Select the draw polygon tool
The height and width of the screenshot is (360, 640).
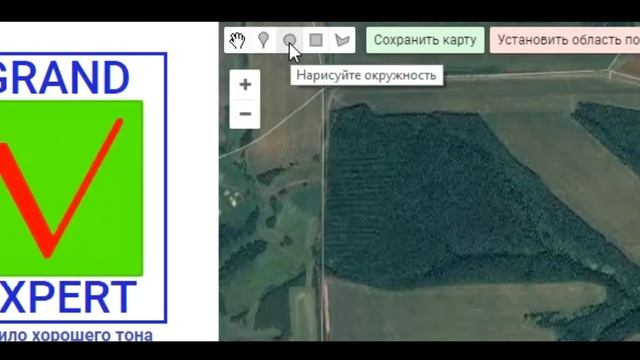tap(342, 40)
